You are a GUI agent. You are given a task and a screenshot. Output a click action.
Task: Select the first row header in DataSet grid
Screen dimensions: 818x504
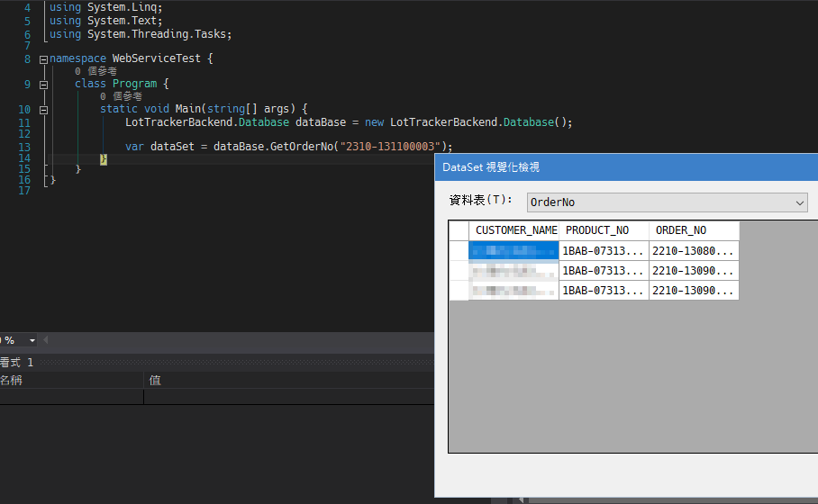pyautogui.click(x=459, y=250)
